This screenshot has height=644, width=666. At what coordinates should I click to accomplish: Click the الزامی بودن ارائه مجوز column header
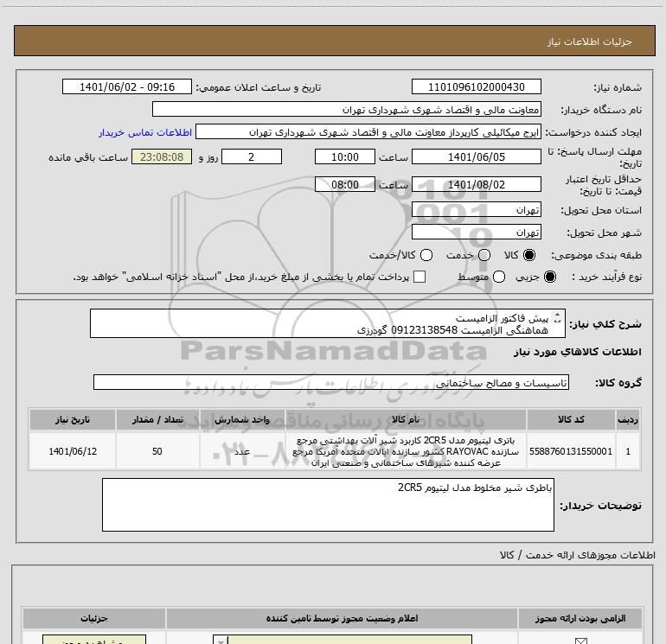pyautogui.click(x=580, y=618)
